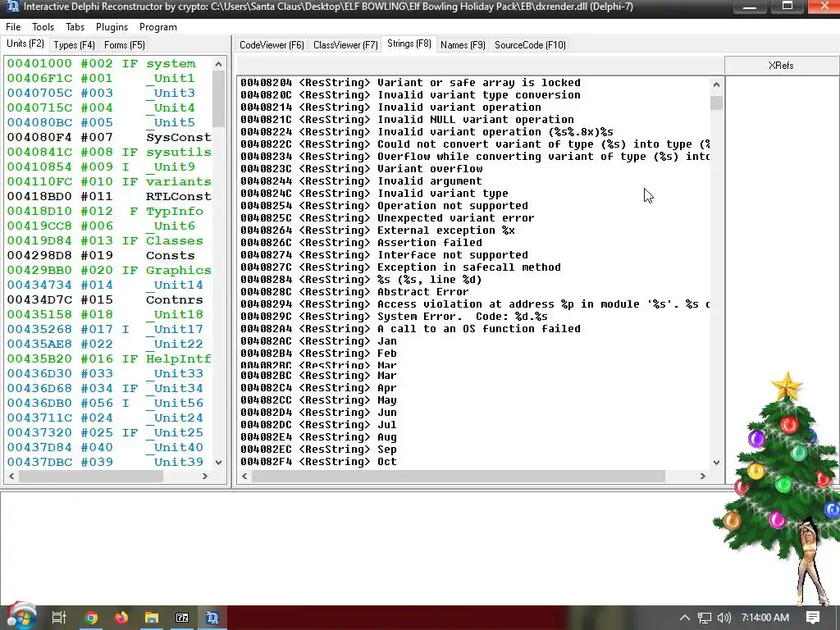Open the Windows Start button
Image resolution: width=840 pixels, height=630 pixels.
tap(21, 617)
